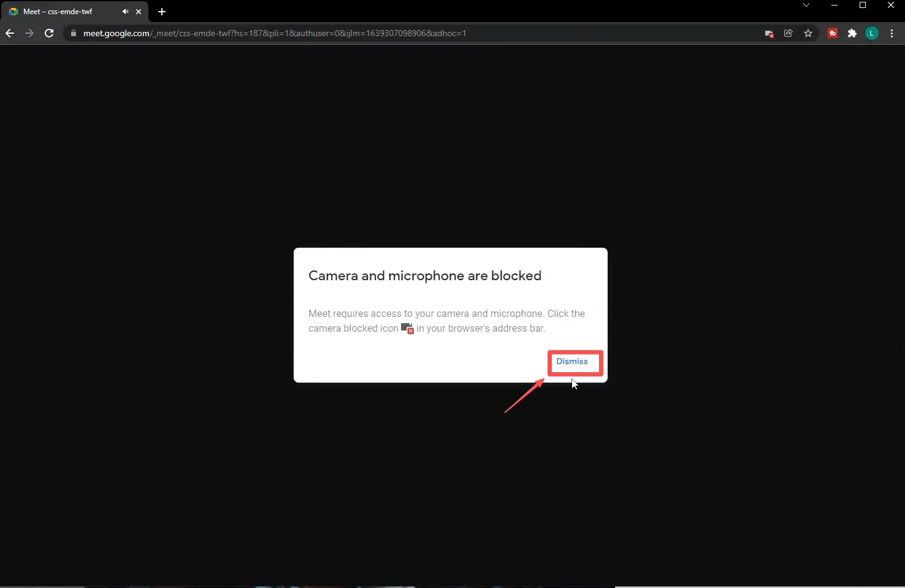The height and width of the screenshot is (588, 905).
Task: Maximize the Chrome window
Action: (x=863, y=6)
